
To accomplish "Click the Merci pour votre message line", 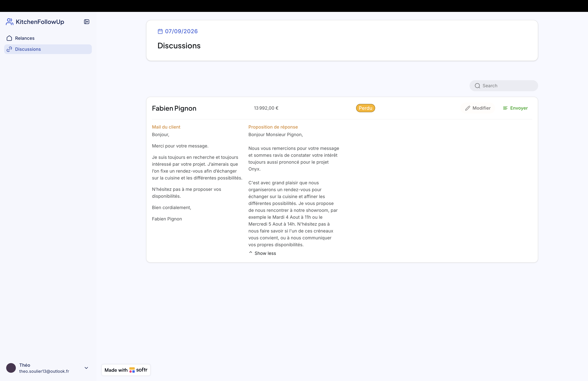I will click(180, 146).
